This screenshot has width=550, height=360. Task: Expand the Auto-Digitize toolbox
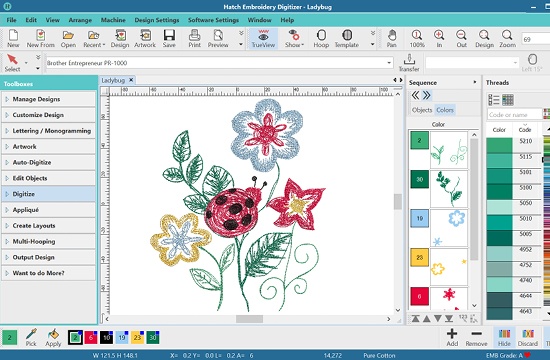(x=48, y=162)
